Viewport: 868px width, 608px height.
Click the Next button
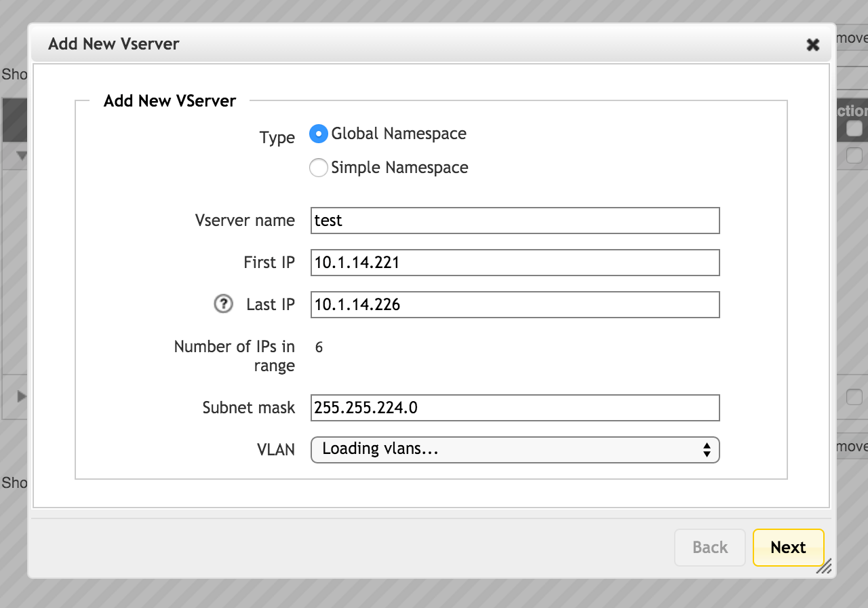pos(788,548)
